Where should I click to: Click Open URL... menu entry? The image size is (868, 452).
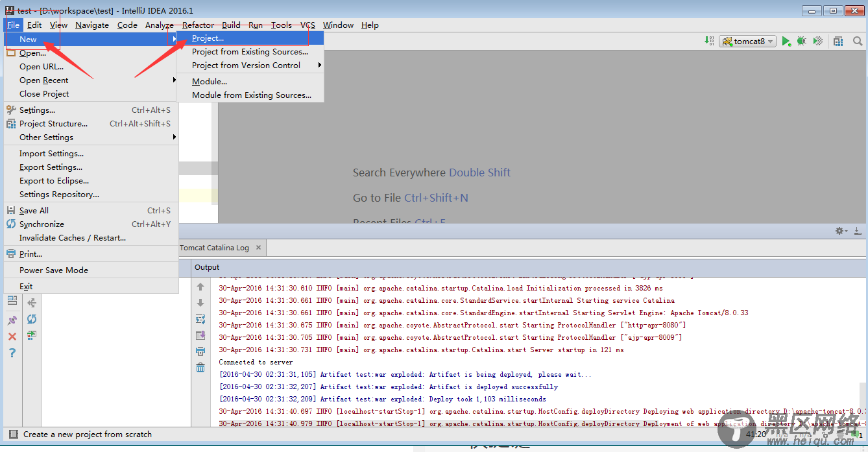pyautogui.click(x=91, y=67)
